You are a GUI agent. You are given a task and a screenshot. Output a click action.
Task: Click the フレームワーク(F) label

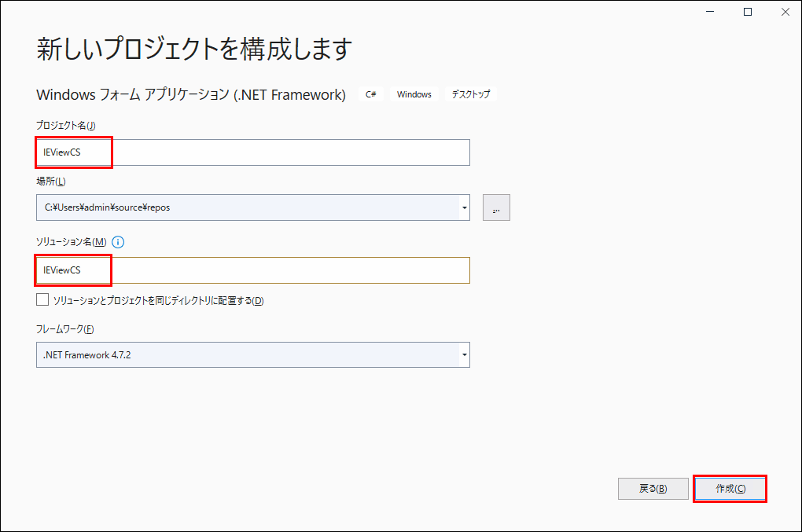point(65,329)
